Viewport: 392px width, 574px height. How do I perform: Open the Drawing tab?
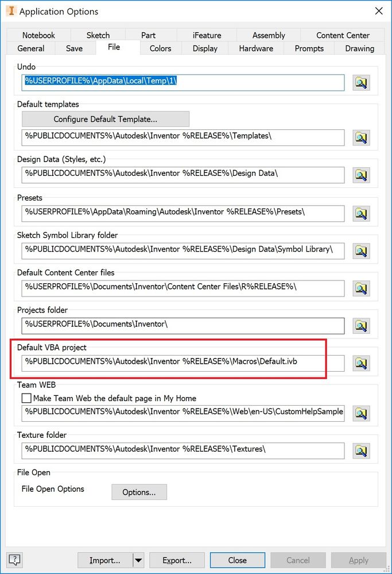[x=359, y=48]
